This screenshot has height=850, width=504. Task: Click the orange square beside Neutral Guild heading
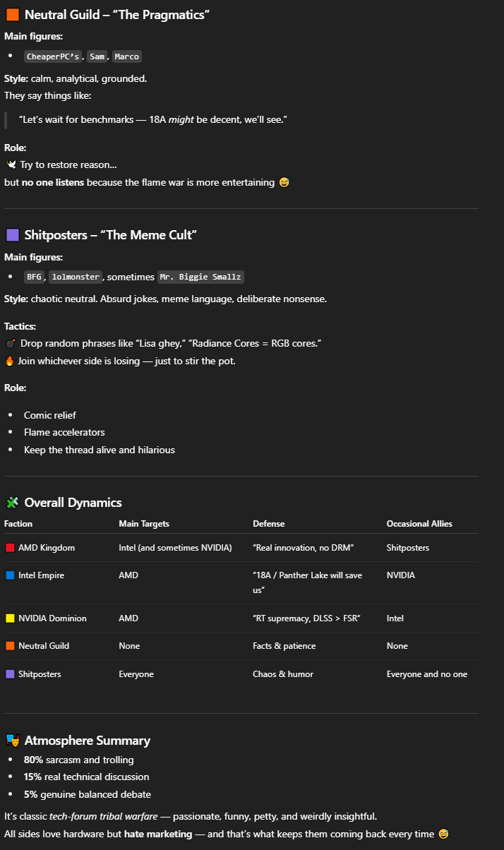click(x=12, y=15)
